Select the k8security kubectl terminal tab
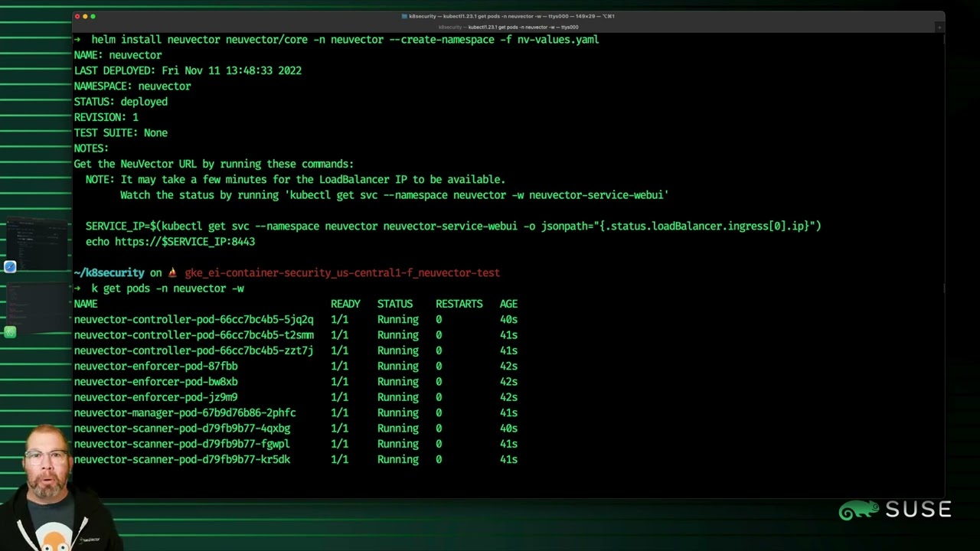This screenshot has width=980, height=551. tap(508, 27)
